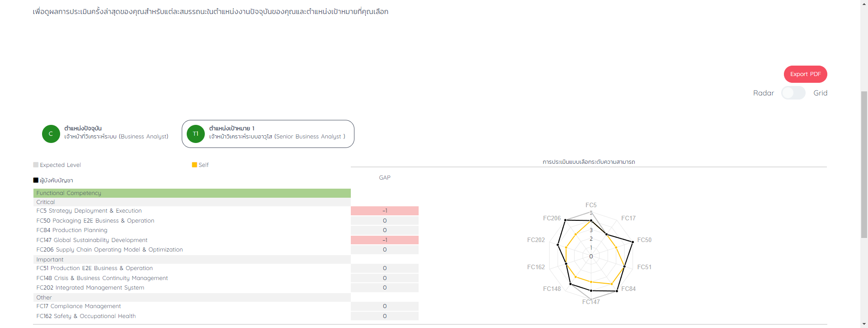Click the Export PDF button

coord(805,74)
